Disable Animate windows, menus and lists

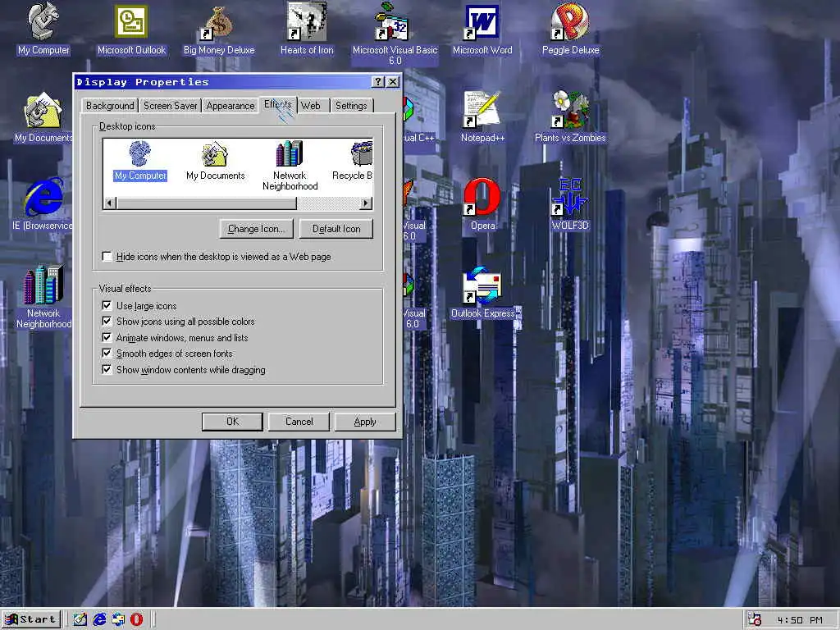coord(176,337)
